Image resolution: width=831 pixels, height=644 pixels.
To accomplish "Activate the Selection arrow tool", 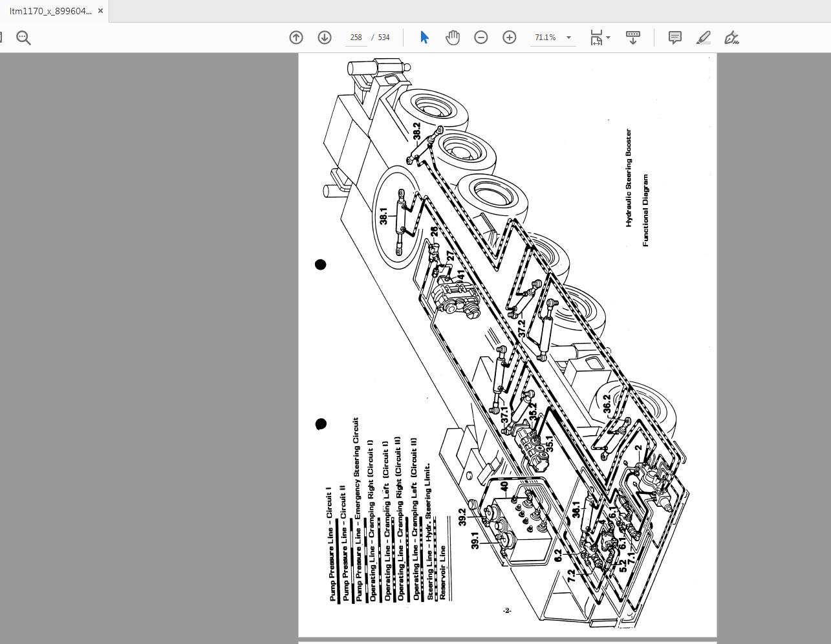I will click(x=424, y=38).
